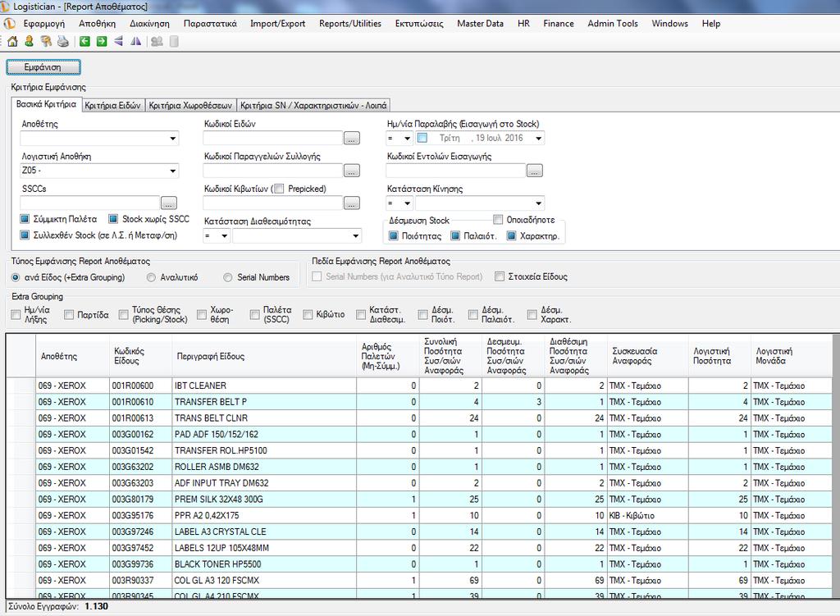Screen dimensions: 840x616
Task: Expand the Κατάσταση Κίνησης value dropdown
Action: tap(538, 203)
